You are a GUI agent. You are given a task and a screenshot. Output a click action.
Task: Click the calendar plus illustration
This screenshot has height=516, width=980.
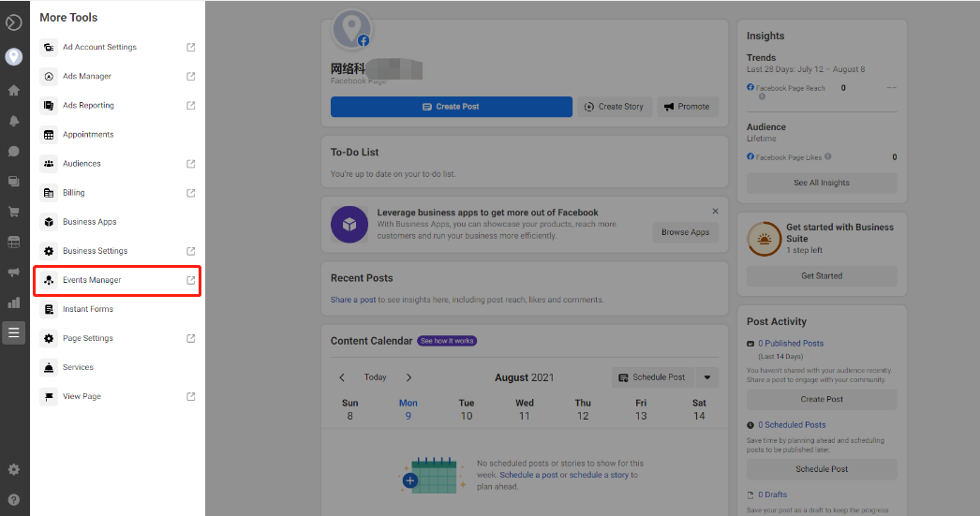(x=431, y=476)
